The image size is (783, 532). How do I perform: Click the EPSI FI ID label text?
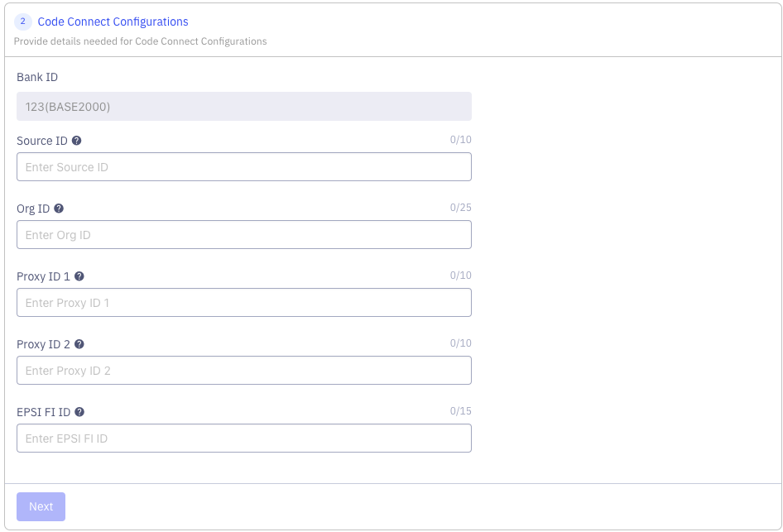point(44,413)
